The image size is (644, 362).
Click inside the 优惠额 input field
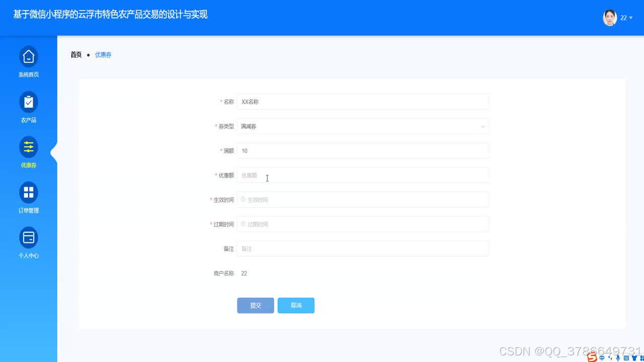tap(352, 175)
